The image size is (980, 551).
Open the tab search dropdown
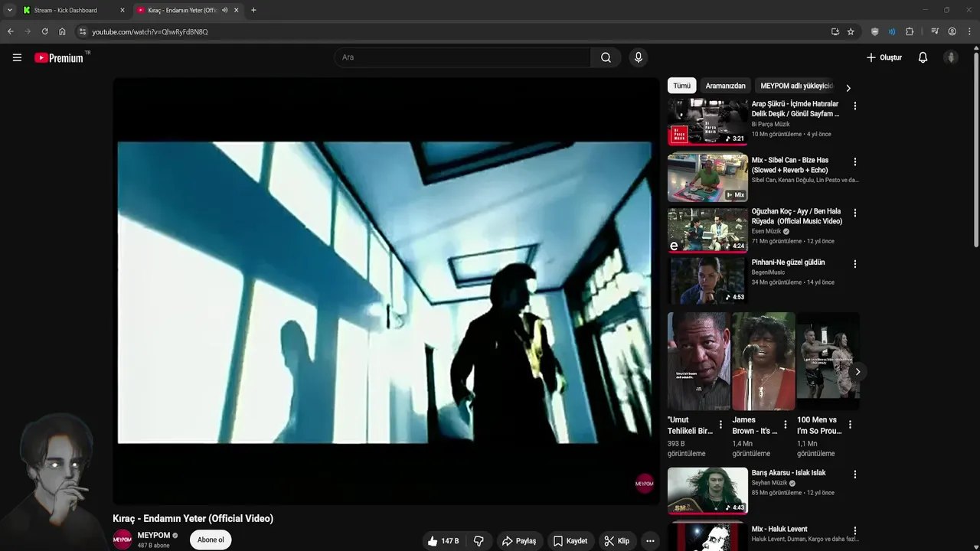coord(9,10)
